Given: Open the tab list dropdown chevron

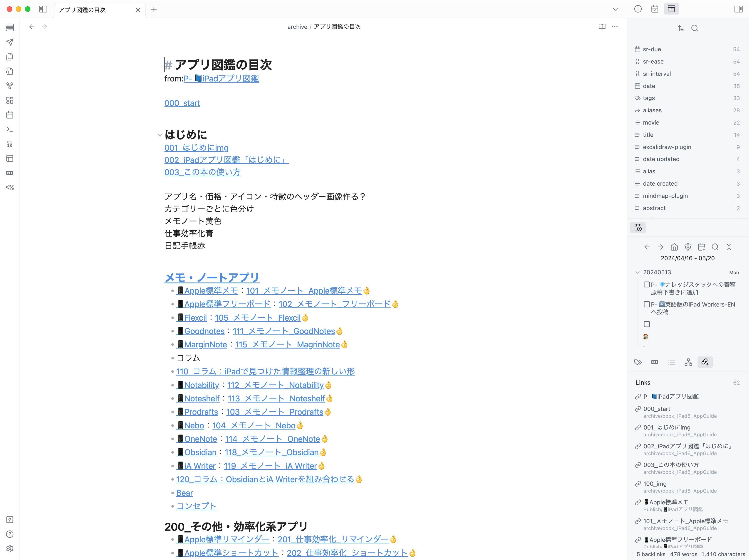Looking at the screenshot, I should (615, 10).
